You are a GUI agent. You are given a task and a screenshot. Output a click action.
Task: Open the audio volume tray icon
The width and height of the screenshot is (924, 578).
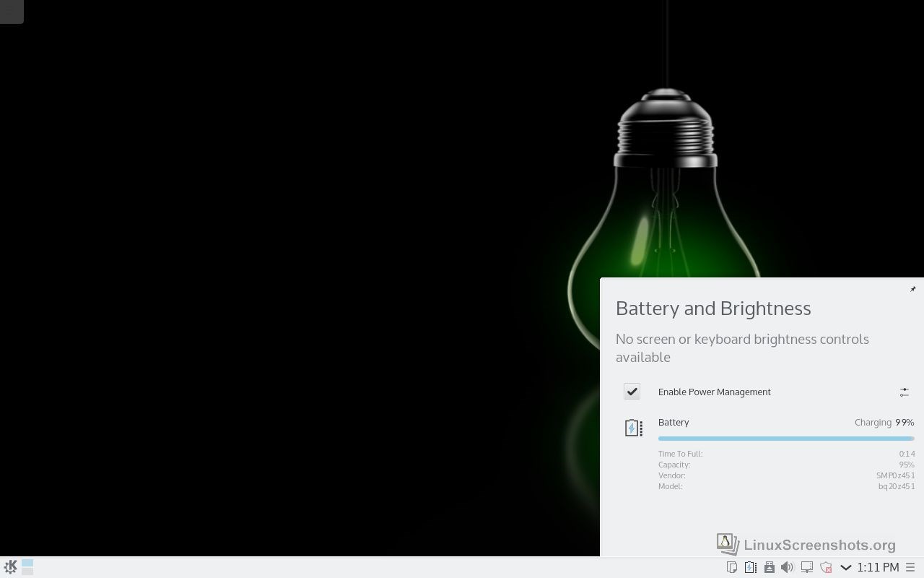tap(788, 567)
